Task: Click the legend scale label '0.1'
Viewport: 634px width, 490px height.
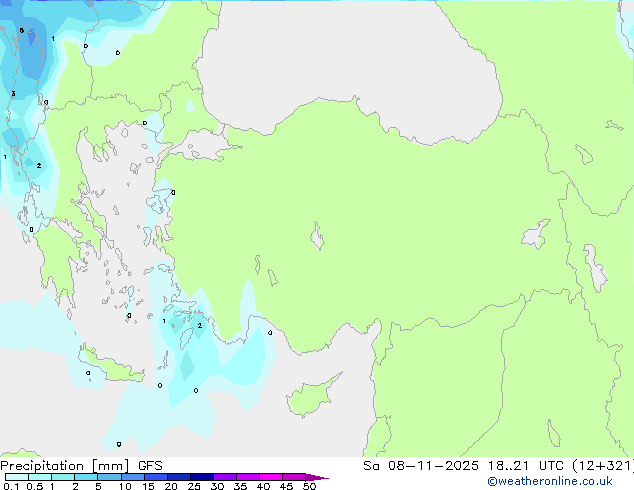Action: point(11,486)
